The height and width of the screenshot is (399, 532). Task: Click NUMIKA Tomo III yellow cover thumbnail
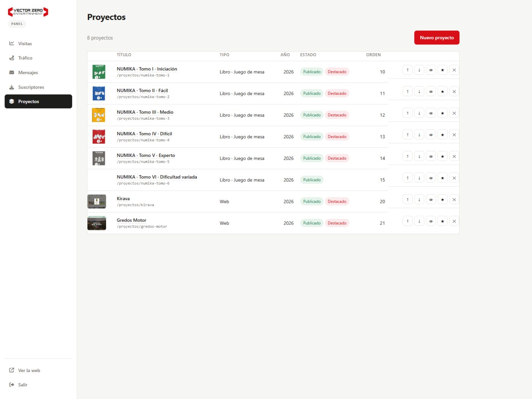click(x=98, y=115)
